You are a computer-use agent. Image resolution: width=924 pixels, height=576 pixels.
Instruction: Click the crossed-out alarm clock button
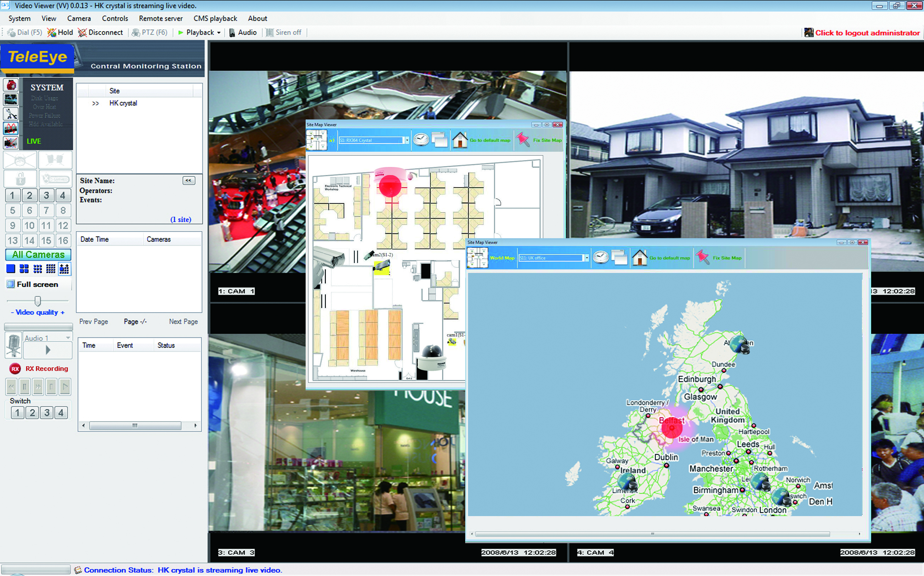pyautogui.click(x=20, y=160)
